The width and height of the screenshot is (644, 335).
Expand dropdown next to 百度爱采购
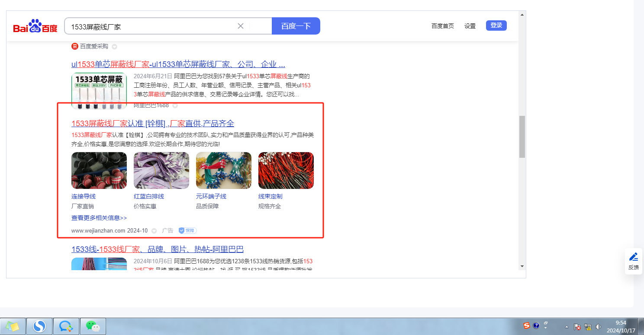pos(114,46)
